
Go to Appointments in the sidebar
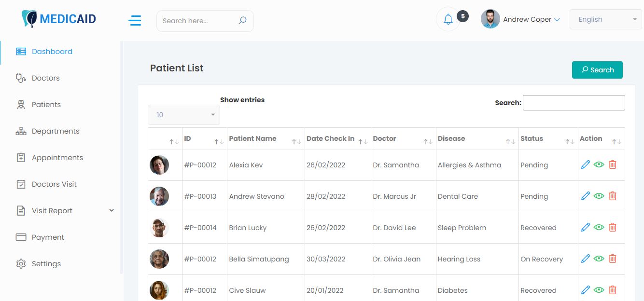pyautogui.click(x=57, y=158)
